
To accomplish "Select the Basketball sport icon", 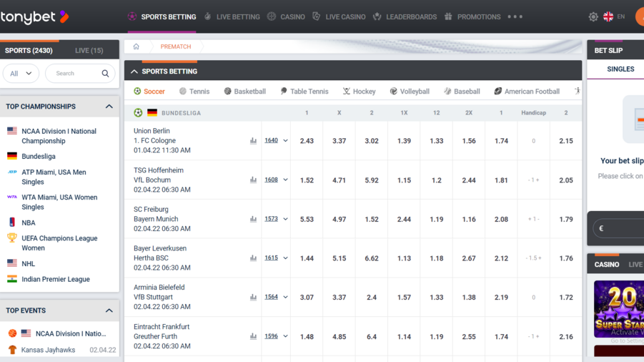I will (228, 92).
